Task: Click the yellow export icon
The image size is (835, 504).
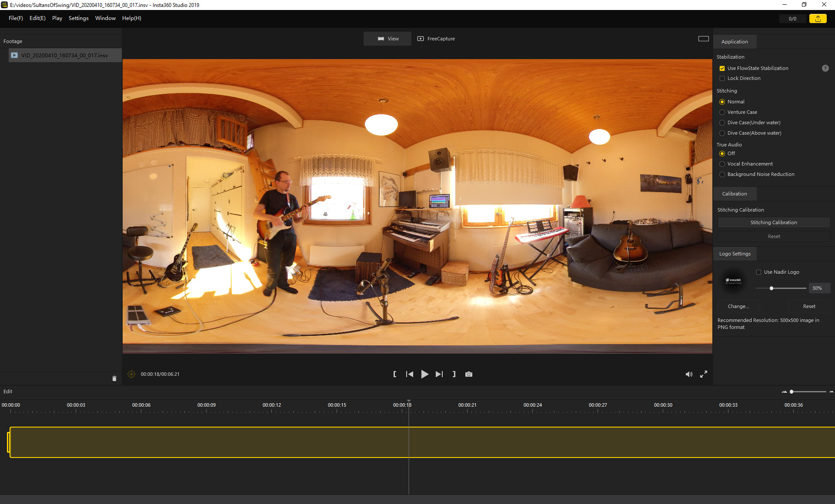Action: (818, 19)
